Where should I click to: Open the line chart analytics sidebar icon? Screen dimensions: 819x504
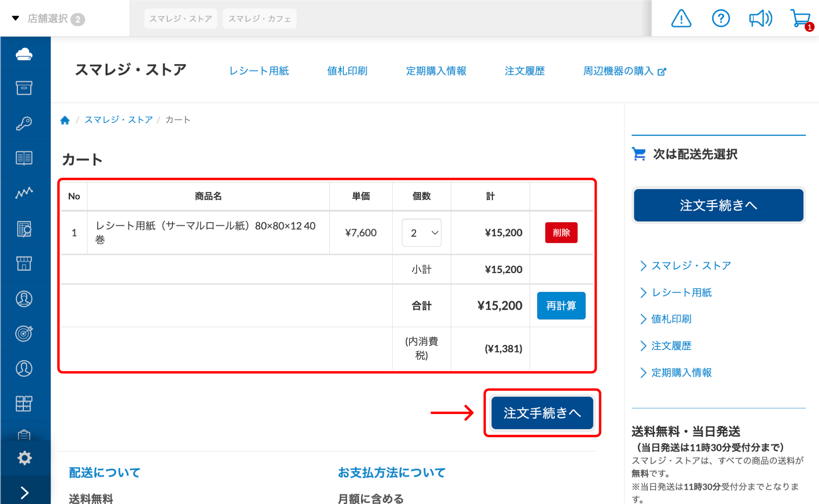tap(24, 193)
